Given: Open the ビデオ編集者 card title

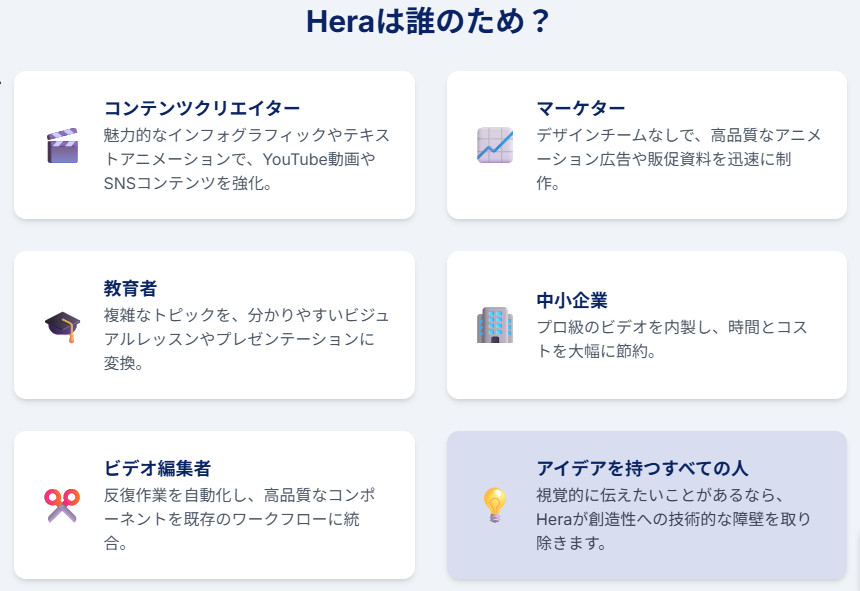Looking at the screenshot, I should tap(157, 468).
